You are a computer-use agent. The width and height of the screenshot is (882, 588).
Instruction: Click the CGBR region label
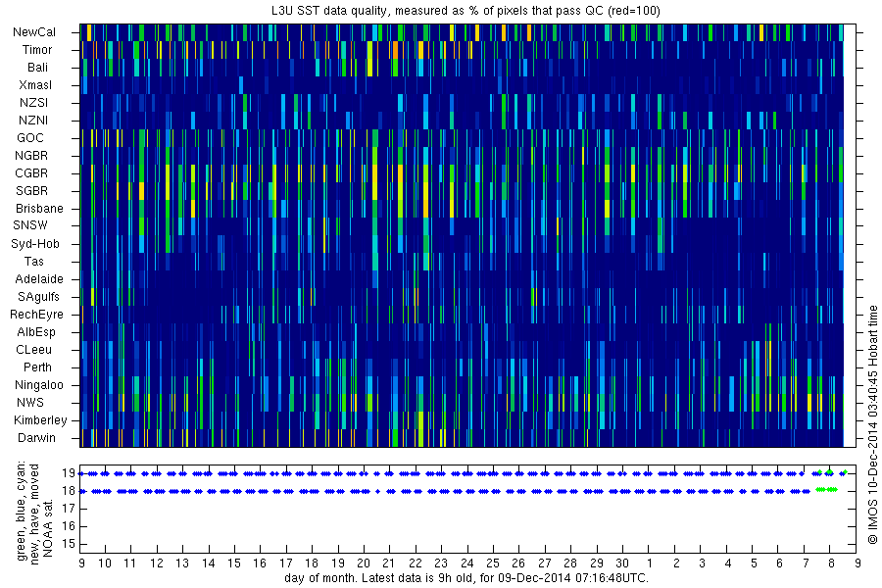click(31, 173)
